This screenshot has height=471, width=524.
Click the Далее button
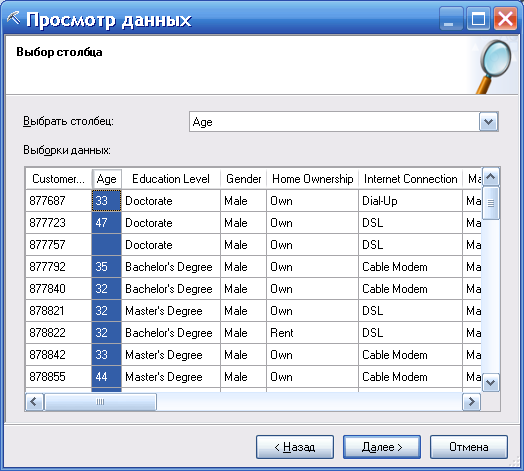click(x=382, y=447)
